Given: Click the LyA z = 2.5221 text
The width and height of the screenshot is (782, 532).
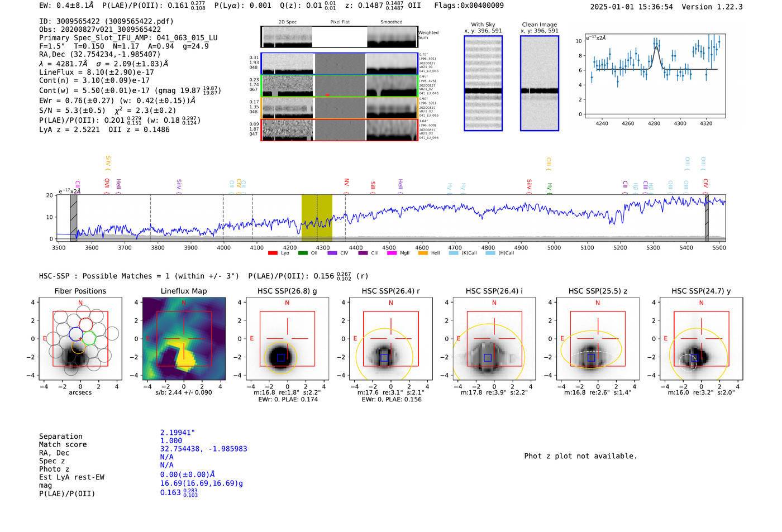Looking at the screenshot, I should point(69,130).
